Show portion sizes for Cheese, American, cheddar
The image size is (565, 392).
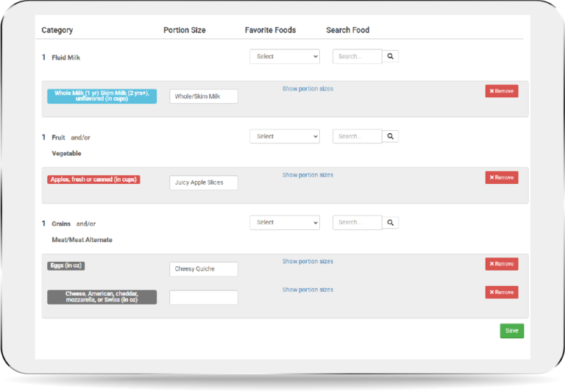click(308, 290)
